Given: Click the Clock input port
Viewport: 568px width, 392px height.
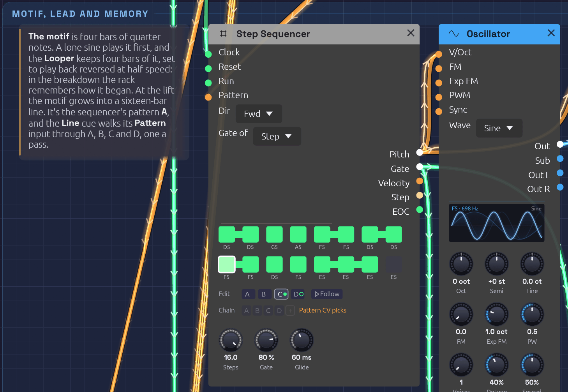Looking at the screenshot, I should (x=208, y=54).
